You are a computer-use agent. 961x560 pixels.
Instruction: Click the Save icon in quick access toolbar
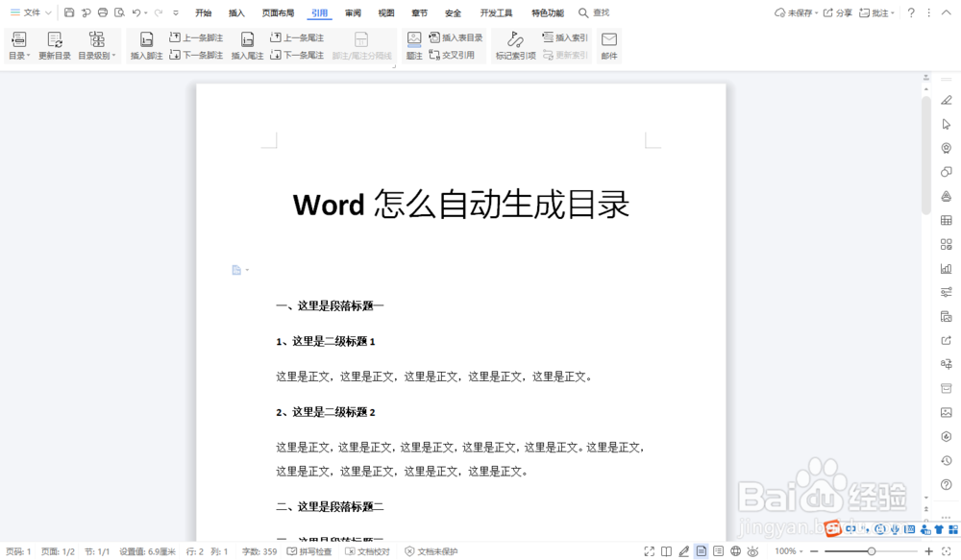[69, 12]
